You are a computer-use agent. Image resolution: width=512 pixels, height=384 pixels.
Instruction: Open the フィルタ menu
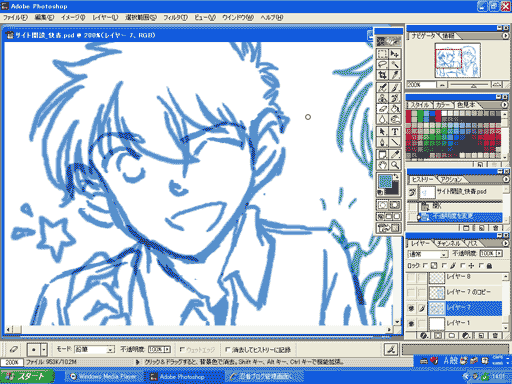click(175, 17)
